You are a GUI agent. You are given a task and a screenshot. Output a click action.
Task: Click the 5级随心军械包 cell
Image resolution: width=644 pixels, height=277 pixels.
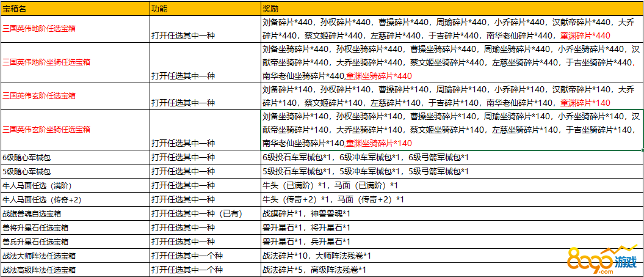(x=75, y=171)
